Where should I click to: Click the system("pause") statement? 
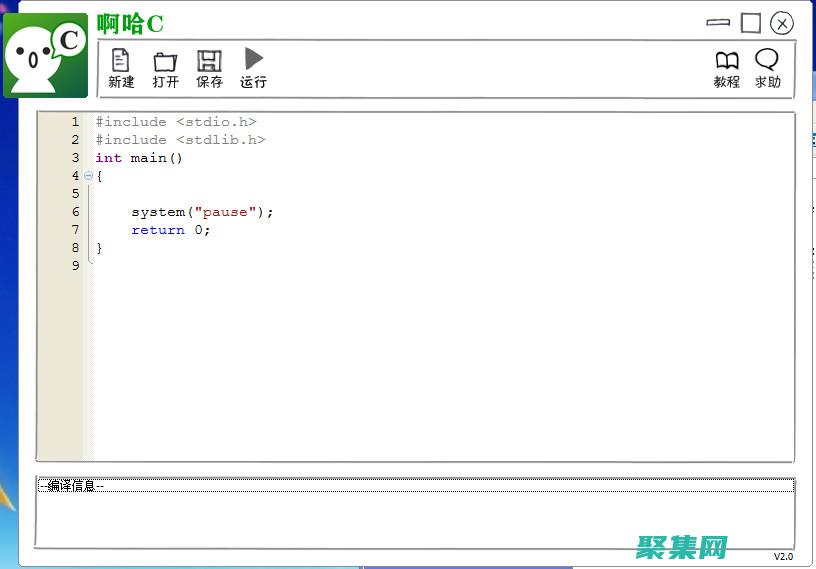pyautogui.click(x=202, y=212)
